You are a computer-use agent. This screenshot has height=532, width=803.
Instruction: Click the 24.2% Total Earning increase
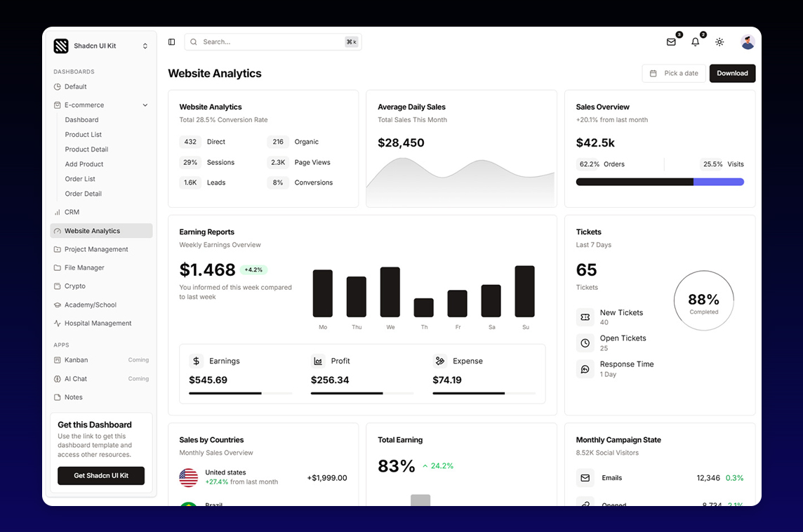click(x=438, y=466)
